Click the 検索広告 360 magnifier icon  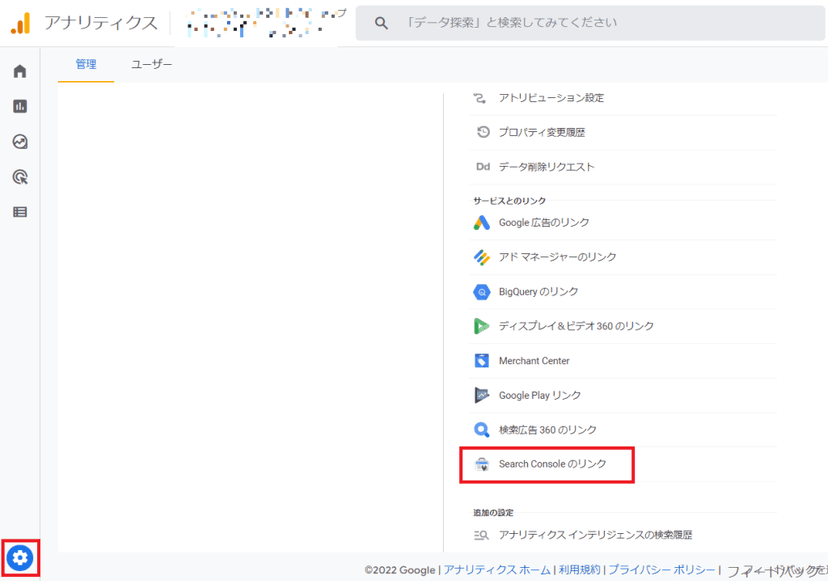point(482,429)
